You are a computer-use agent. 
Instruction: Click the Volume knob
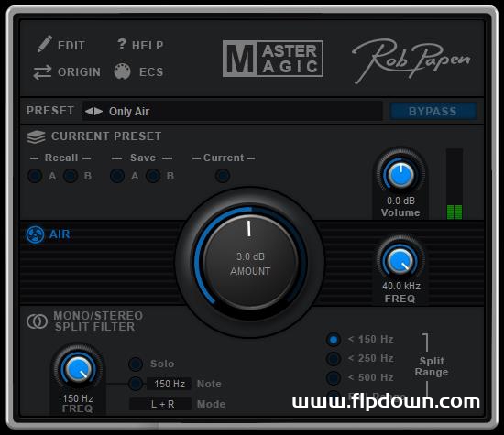[400, 174]
